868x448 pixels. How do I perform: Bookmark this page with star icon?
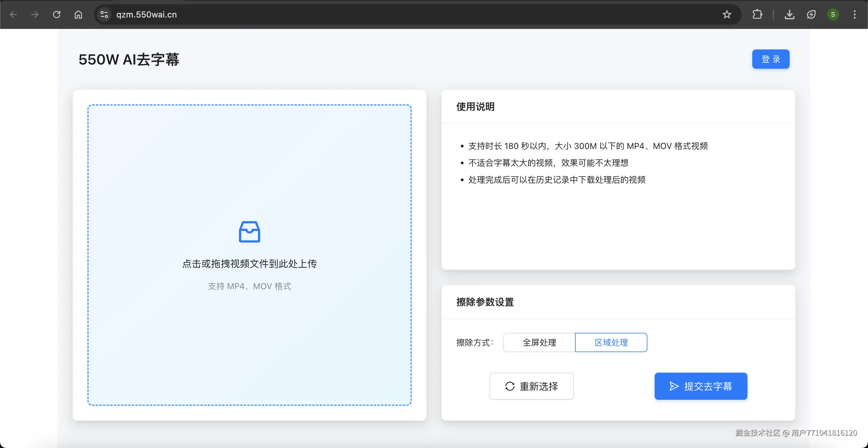click(x=727, y=14)
